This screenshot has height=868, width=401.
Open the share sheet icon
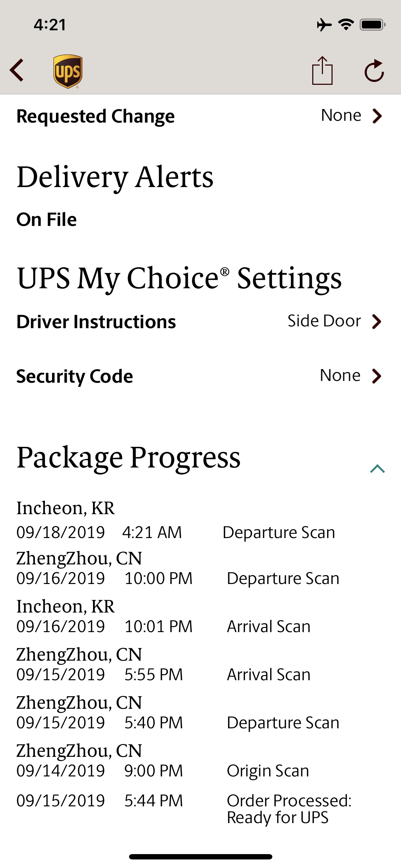[x=322, y=71]
